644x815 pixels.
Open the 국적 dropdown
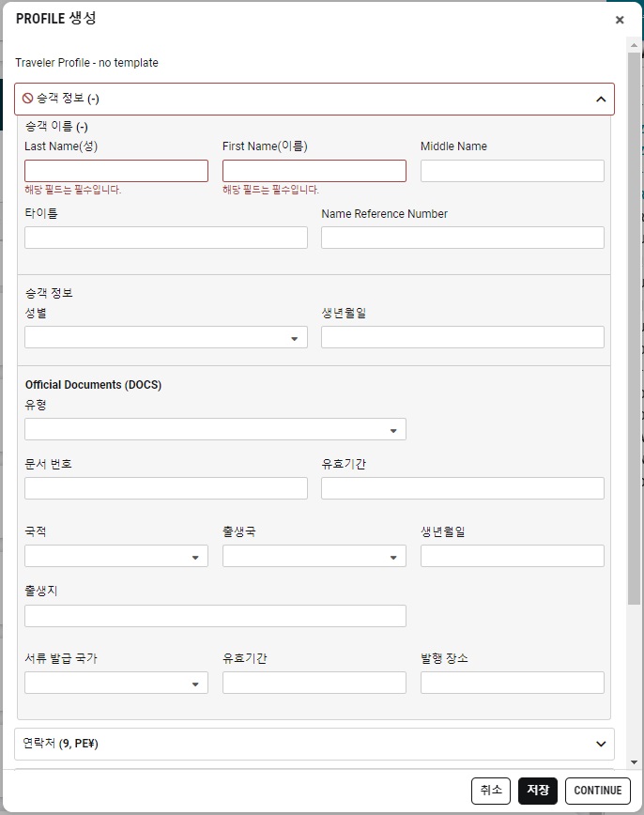[x=116, y=556]
